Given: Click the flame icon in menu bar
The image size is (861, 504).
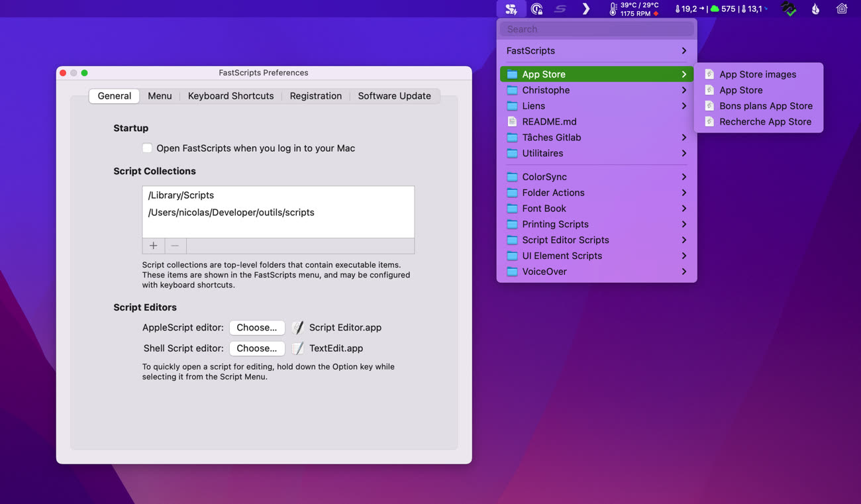Looking at the screenshot, I should (815, 9).
